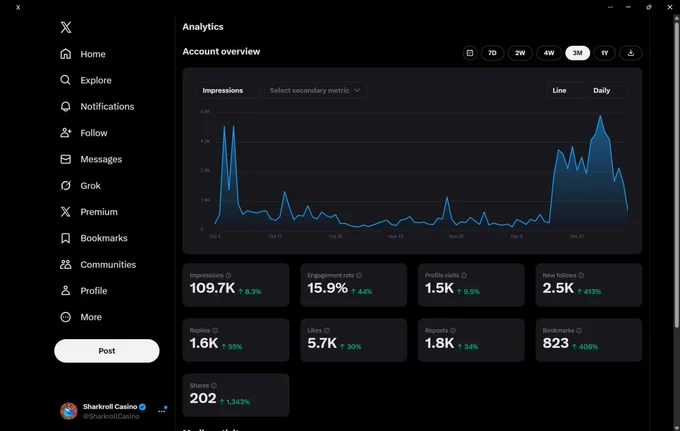Click info icon next to New follows
The image size is (680, 431).
tap(581, 275)
